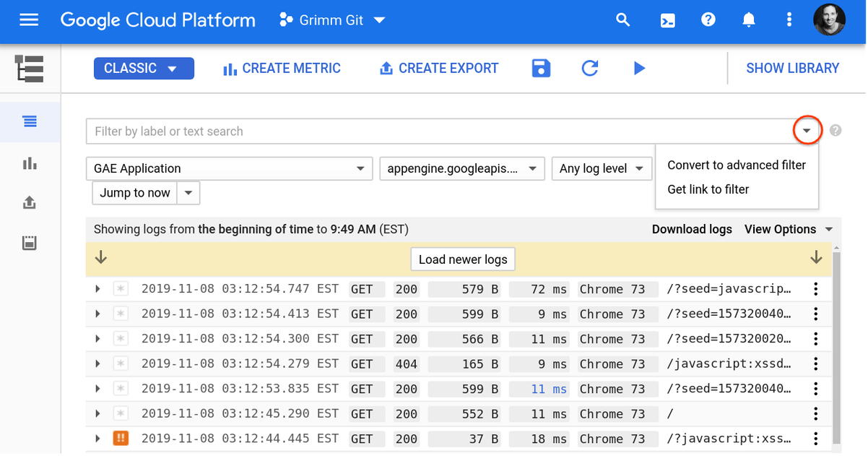Open the help question mark icon in header
Viewport: 868px width, 456px height.
point(708,20)
